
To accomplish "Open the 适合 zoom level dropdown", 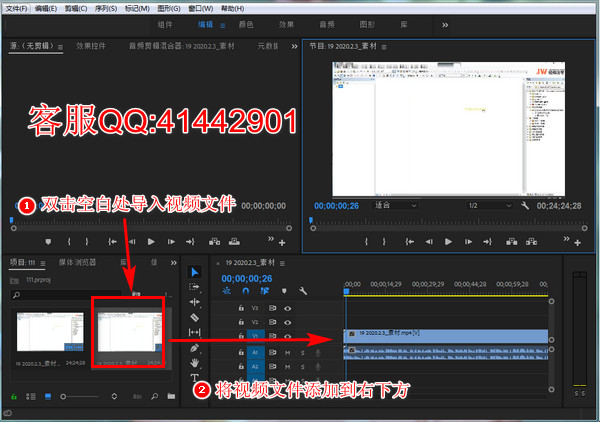I will (395, 205).
